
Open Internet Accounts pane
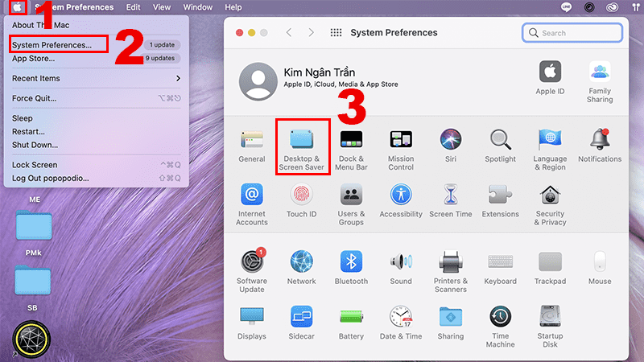[x=252, y=205]
